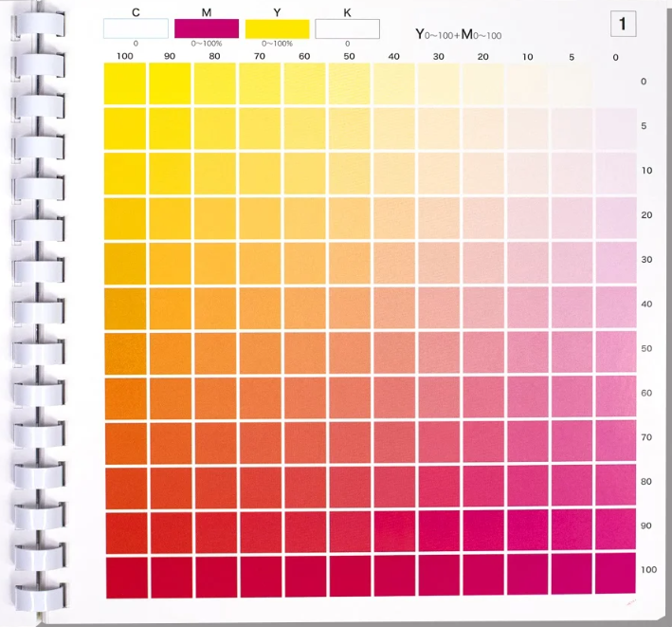
Task: Click the magenta M legend box
Action: pyautogui.click(x=207, y=28)
